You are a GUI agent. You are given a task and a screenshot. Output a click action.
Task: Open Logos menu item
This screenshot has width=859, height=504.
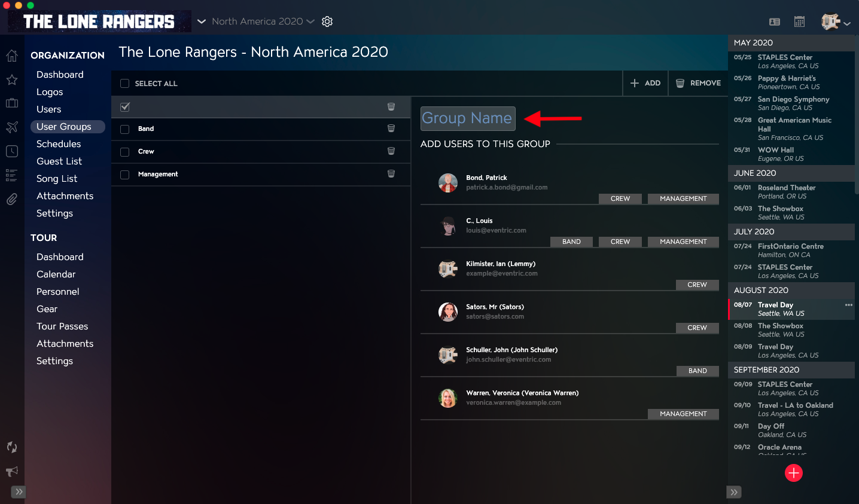[50, 92]
